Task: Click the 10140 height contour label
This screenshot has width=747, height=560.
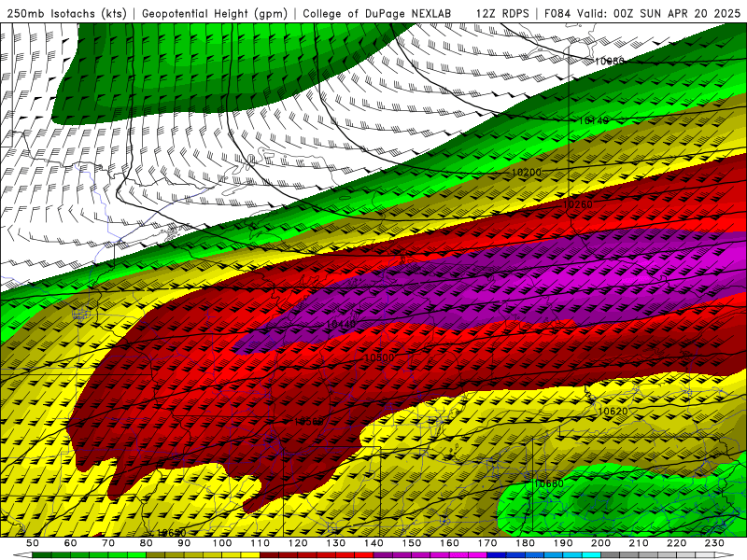Action: (x=594, y=120)
